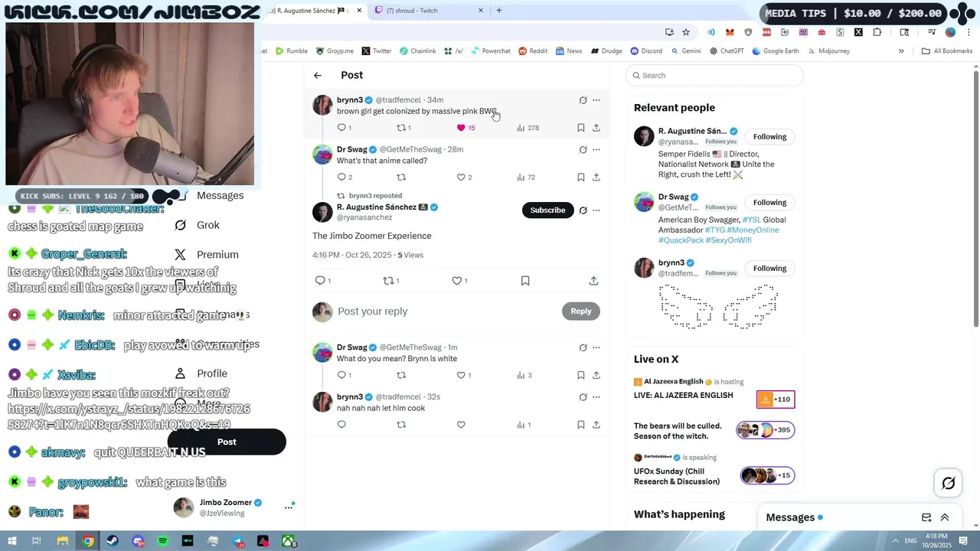Open Spotify from the taskbar
Viewport: 980px width, 551px height.
[163, 541]
